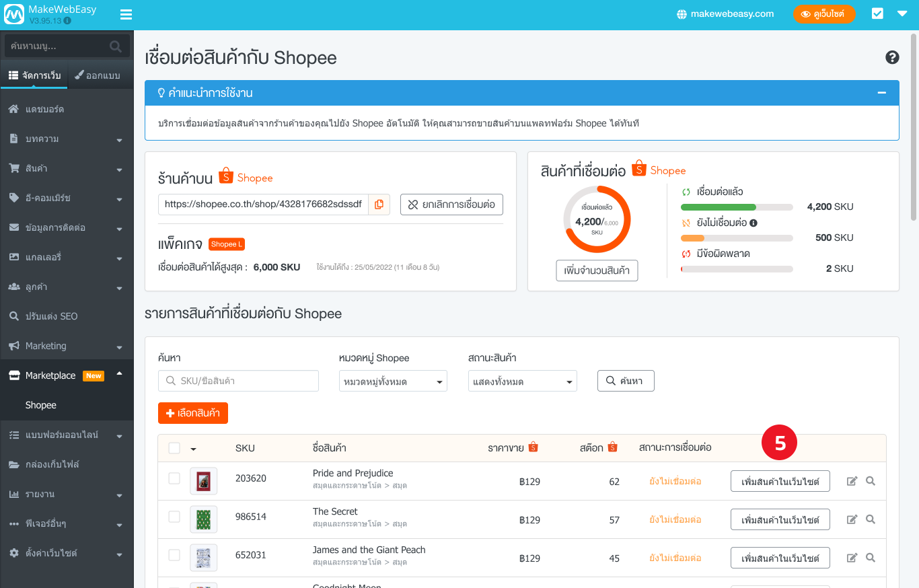The height and width of the screenshot is (588, 919).
Task: Check the select-all checkbox in table header
Action: click(x=174, y=447)
